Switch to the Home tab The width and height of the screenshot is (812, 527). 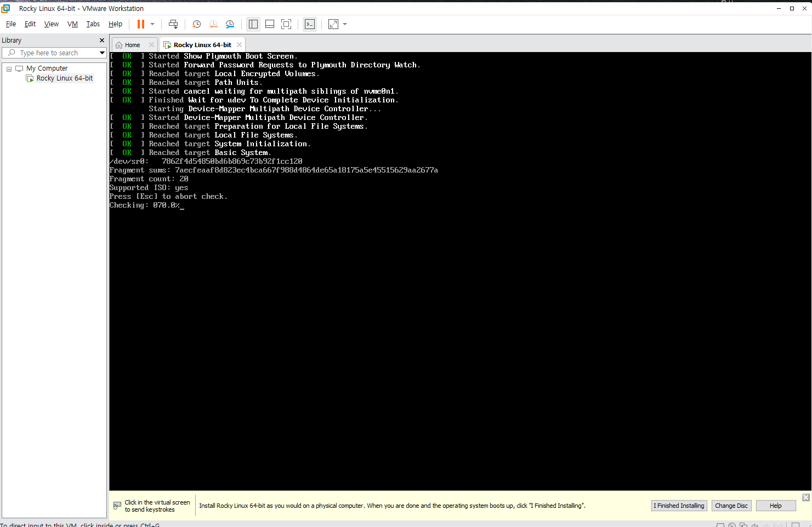[132, 45]
